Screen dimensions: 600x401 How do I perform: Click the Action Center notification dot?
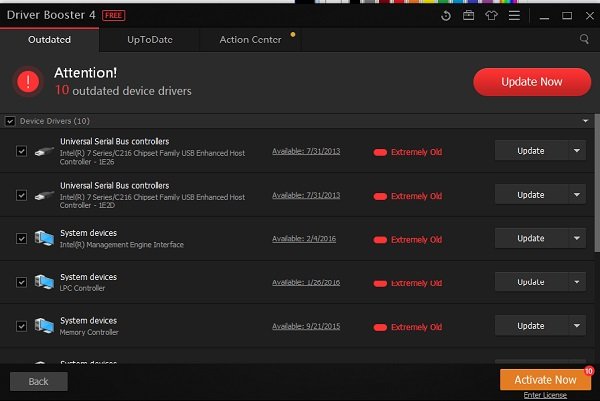[x=293, y=34]
